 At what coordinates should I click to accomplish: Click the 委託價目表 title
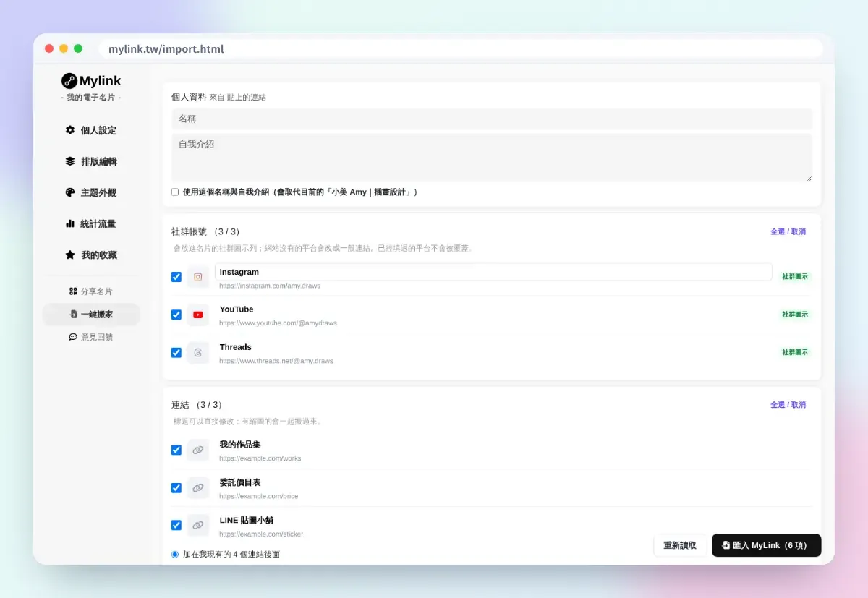[x=240, y=482]
